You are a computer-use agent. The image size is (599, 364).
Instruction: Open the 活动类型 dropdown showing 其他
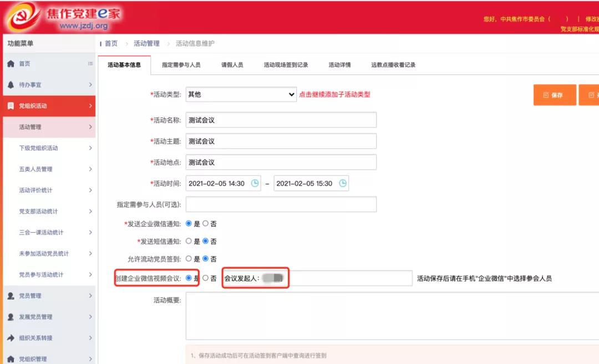[241, 94]
